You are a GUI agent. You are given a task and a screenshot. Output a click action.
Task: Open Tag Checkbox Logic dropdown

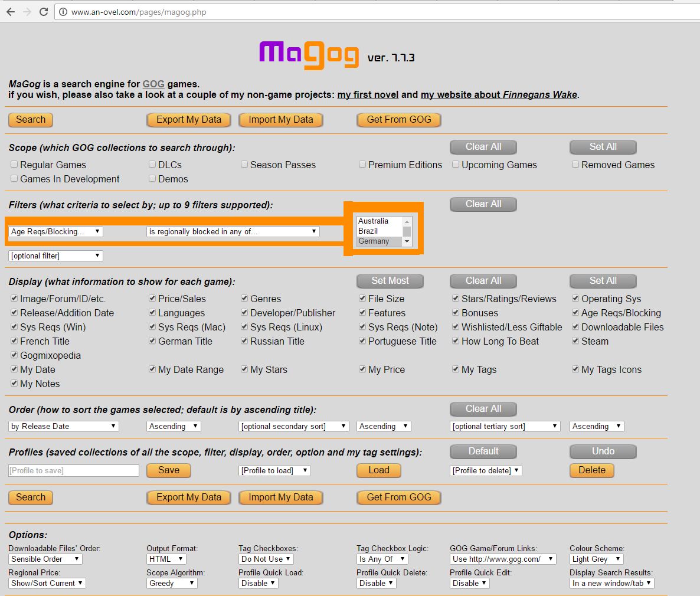point(382,559)
